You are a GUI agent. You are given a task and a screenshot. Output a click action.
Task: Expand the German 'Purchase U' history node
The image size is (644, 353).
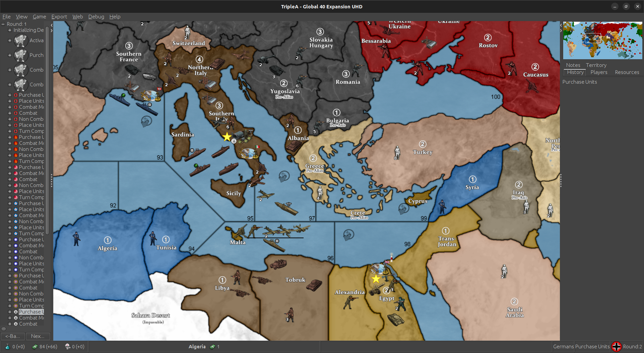point(10,95)
